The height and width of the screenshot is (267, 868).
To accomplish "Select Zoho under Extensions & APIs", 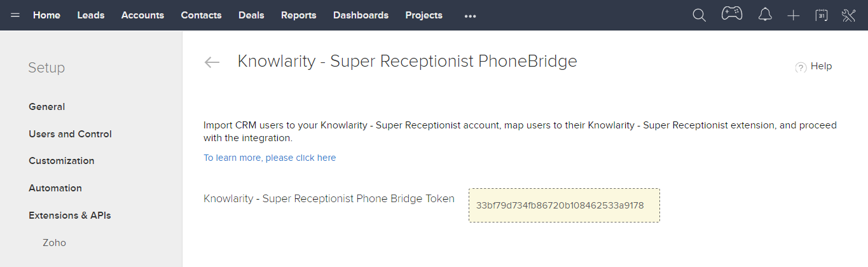I will [54, 243].
